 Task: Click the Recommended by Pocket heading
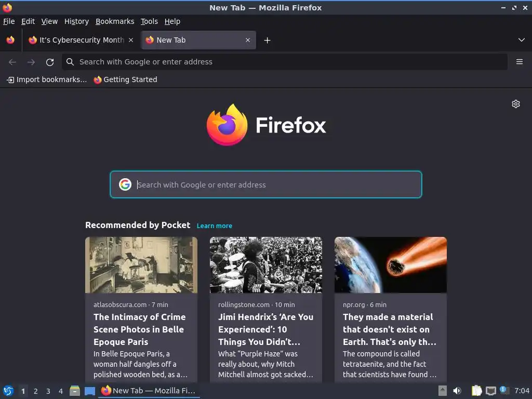click(x=138, y=225)
